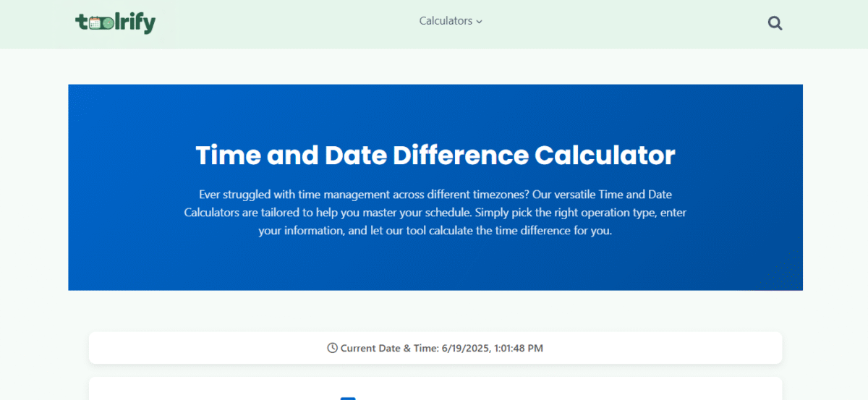Image resolution: width=868 pixels, height=400 pixels.
Task: Open the search magnifier icon
Action: click(775, 23)
